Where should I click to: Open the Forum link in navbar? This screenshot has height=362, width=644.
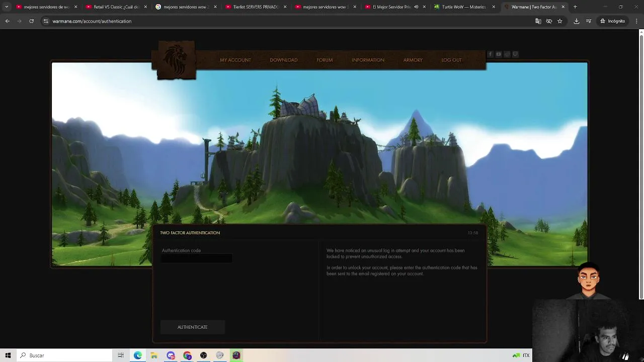(x=325, y=60)
